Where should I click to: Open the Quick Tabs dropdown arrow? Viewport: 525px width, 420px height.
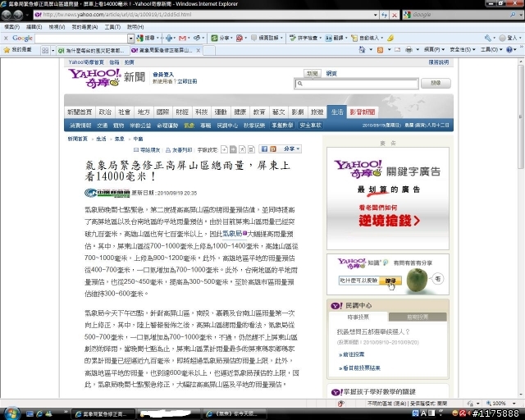[x=52, y=51]
